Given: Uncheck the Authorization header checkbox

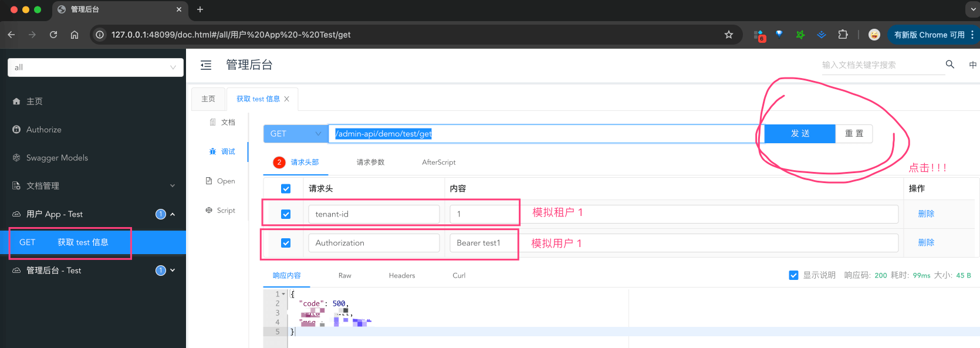Looking at the screenshot, I should [x=286, y=243].
